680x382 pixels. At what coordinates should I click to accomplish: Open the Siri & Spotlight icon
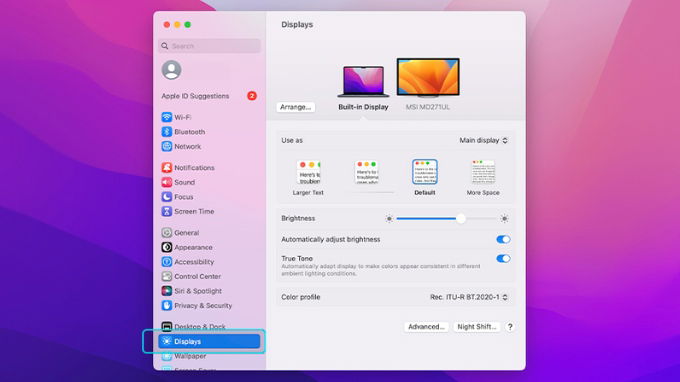click(x=167, y=291)
